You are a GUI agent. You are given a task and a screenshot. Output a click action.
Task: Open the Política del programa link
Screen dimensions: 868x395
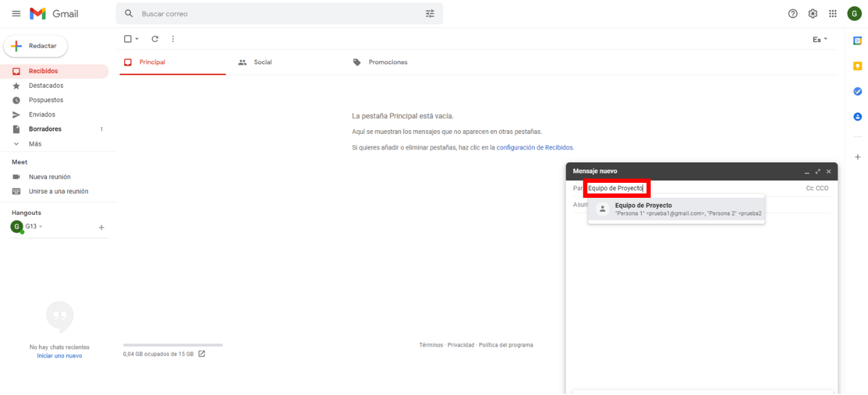(506, 345)
